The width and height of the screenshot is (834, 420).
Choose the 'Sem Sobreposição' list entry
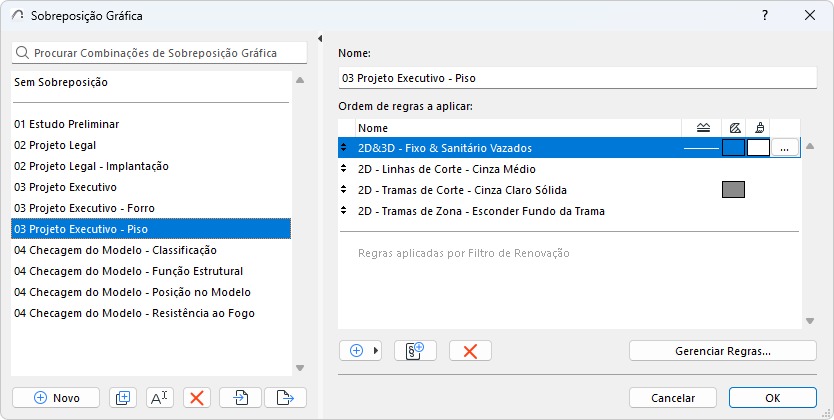pos(61,83)
